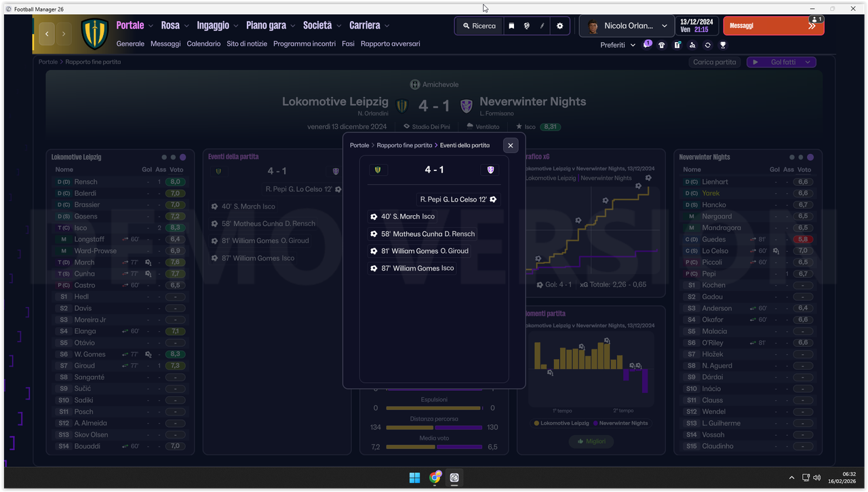Click the Football Manager taskbar icon

click(x=454, y=478)
